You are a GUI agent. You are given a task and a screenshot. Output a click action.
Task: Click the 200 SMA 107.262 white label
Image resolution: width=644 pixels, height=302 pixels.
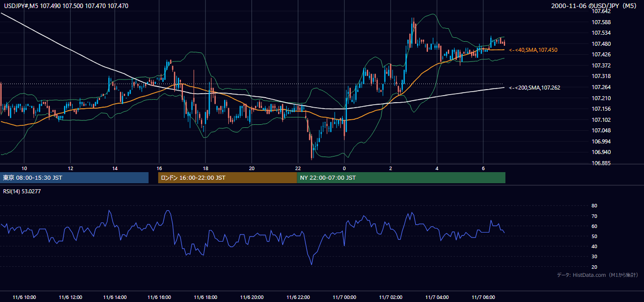(x=535, y=88)
